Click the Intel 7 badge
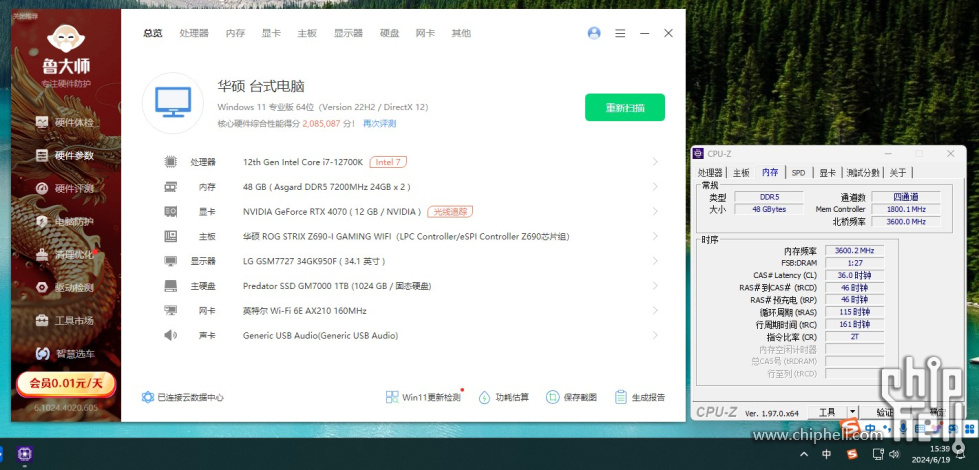 tap(388, 162)
